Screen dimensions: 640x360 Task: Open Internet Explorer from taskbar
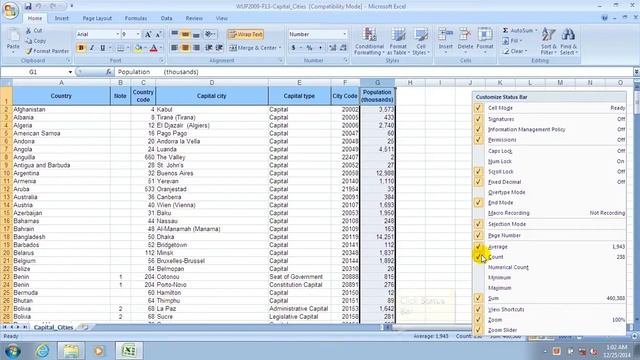[x=42, y=350]
